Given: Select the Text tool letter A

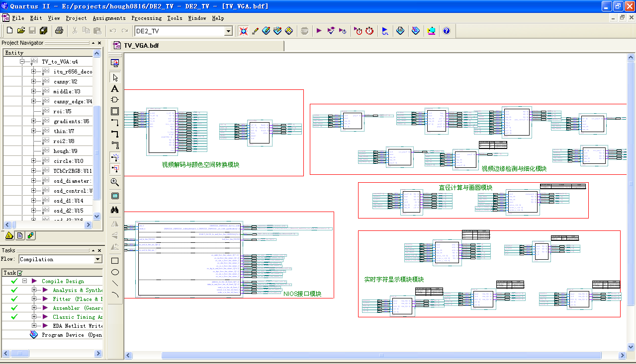Looking at the screenshot, I should 115,89.
